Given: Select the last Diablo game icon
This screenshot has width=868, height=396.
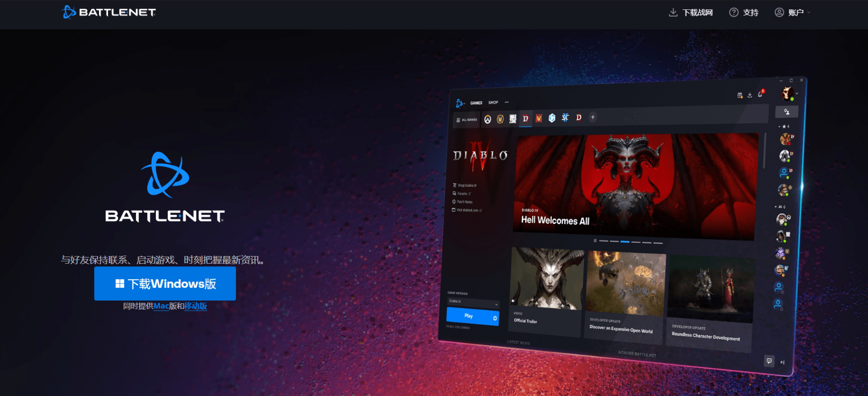Looking at the screenshot, I should point(579,117).
